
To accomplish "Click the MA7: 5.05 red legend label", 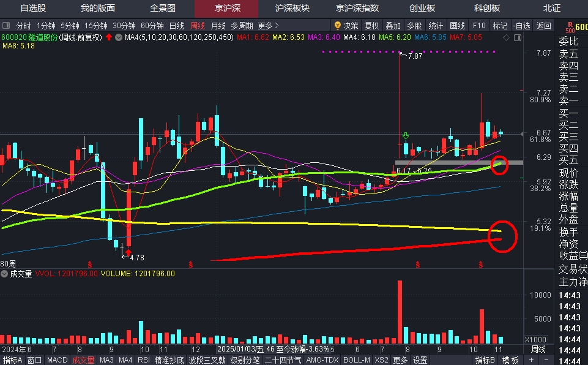I will [466, 37].
